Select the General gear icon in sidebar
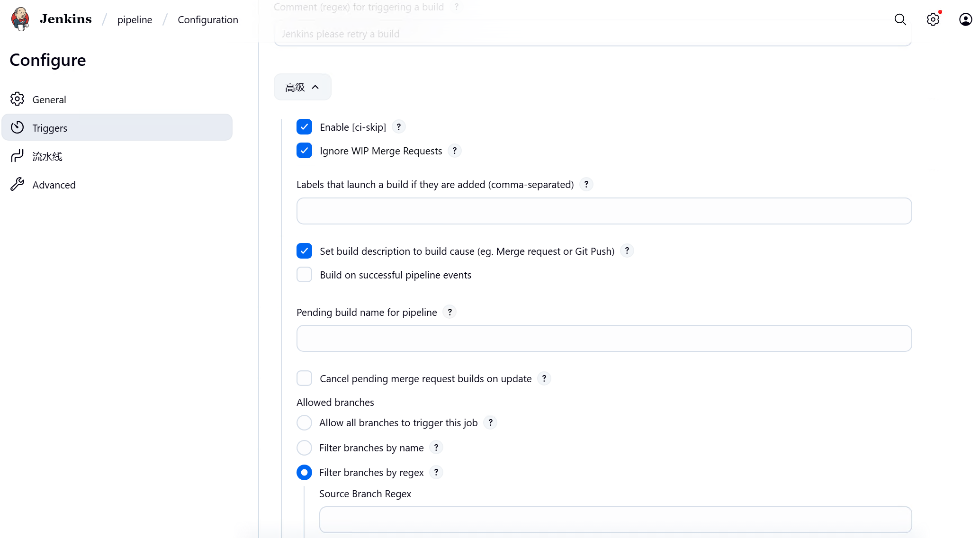The height and width of the screenshot is (538, 980). point(18,99)
